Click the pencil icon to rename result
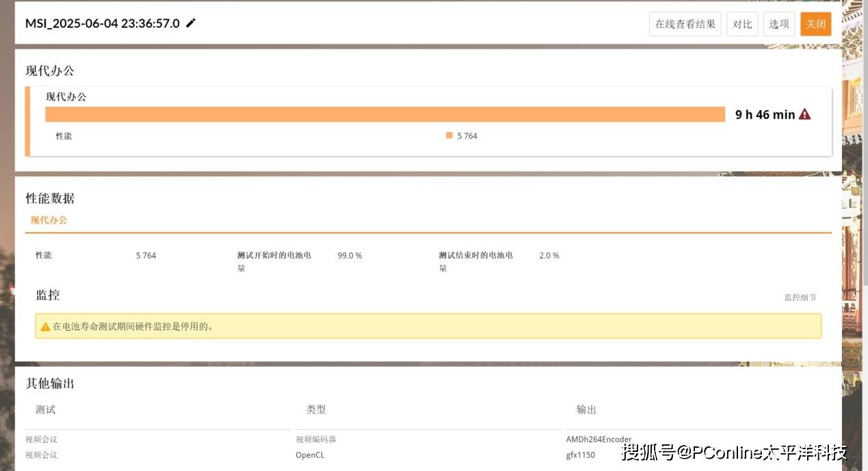Viewport: 868px width, 471px height. click(x=191, y=23)
